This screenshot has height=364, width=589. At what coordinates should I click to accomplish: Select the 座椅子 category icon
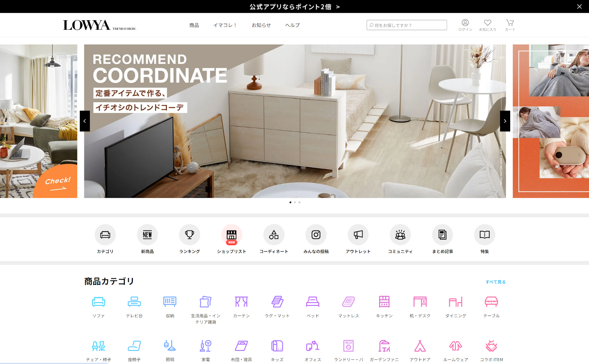click(134, 346)
